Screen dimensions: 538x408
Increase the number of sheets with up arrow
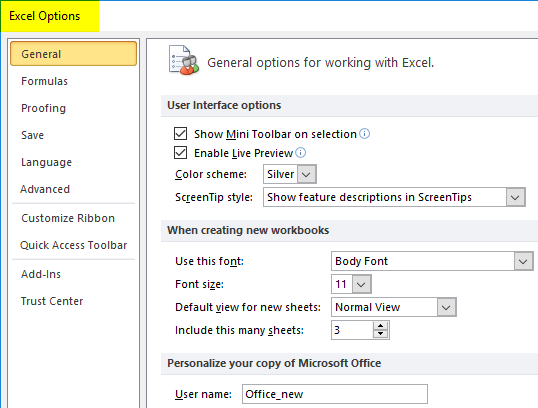point(381,326)
